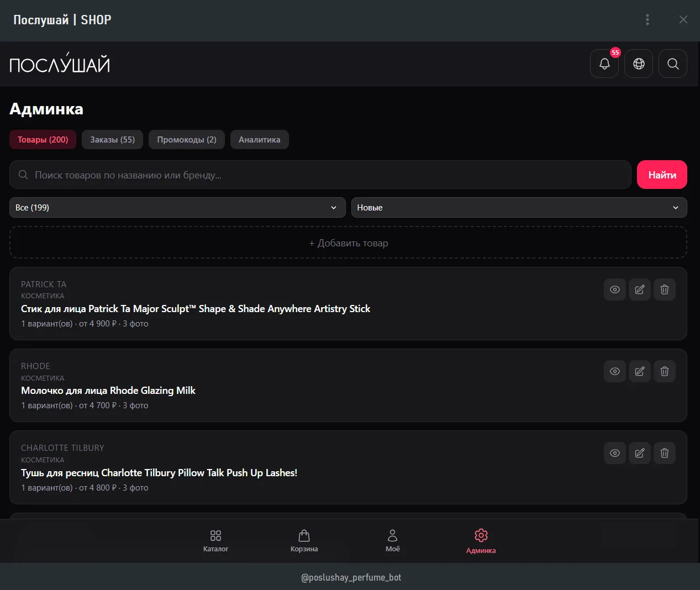
Task: Toggle visibility of Patrick Ta Major Sculpt stick
Action: [615, 289]
